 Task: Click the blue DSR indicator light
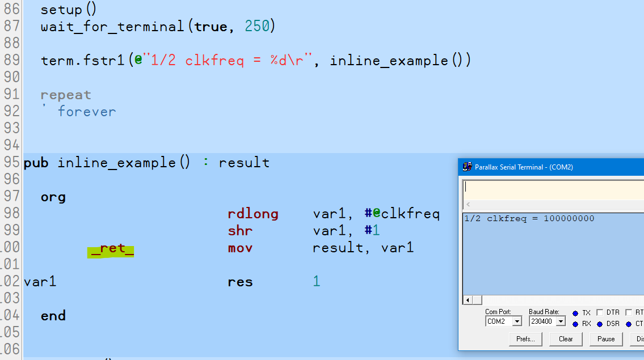[599, 324]
